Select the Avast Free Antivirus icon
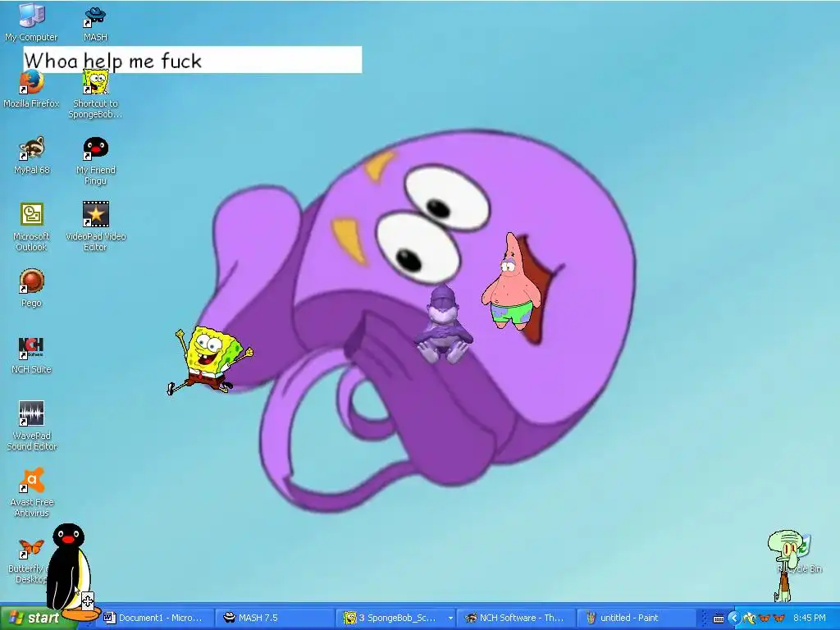 [32, 493]
